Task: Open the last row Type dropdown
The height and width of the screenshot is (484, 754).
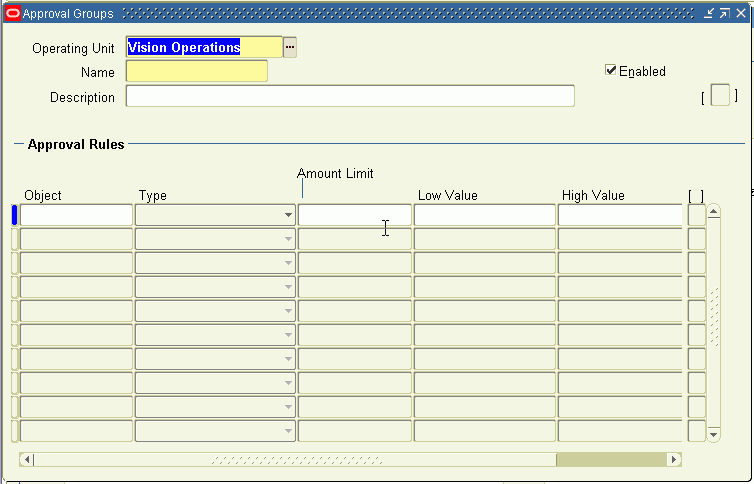Action: tap(288, 431)
